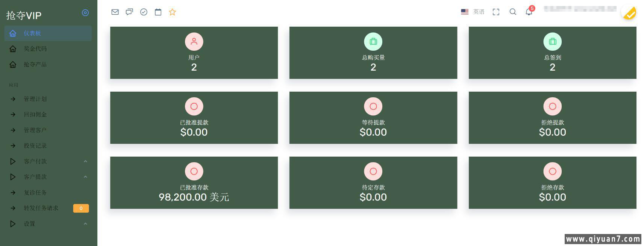Toggle the sidebar collapse circle
The width and height of the screenshot is (644, 246).
click(85, 13)
